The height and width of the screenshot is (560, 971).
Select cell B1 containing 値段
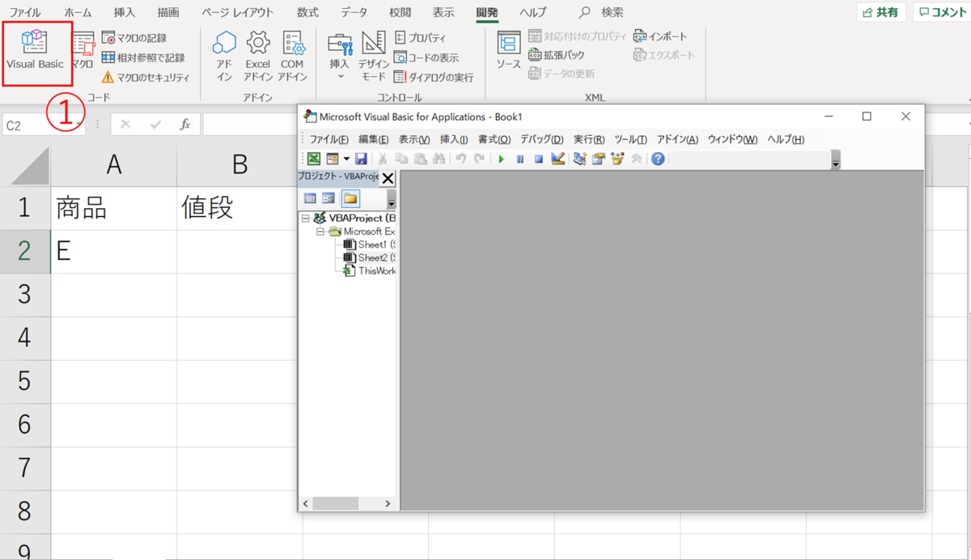(239, 208)
